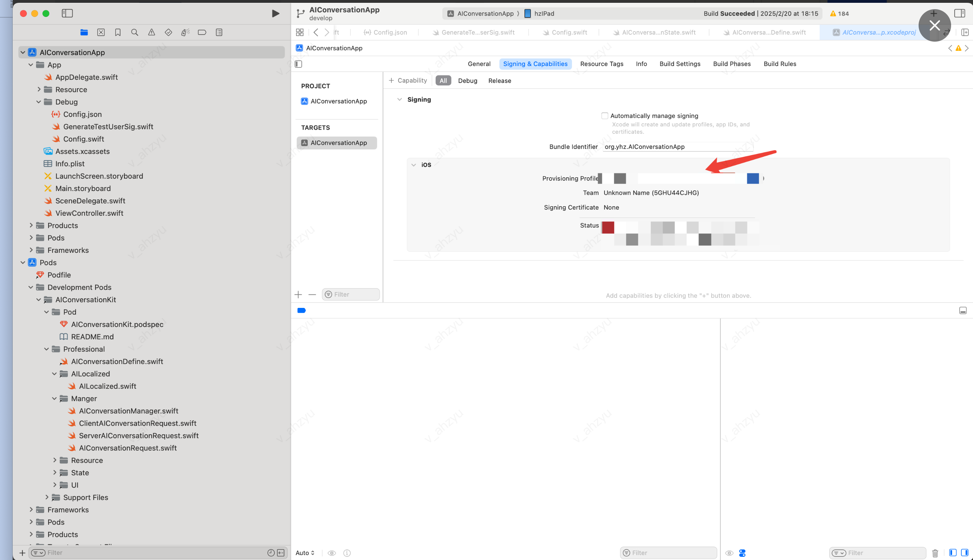Add a new target with plus
The image size is (973, 560).
coord(298,294)
